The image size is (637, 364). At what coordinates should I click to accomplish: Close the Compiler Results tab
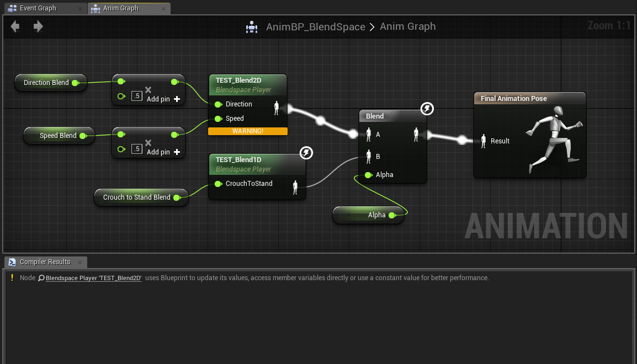pos(80,263)
